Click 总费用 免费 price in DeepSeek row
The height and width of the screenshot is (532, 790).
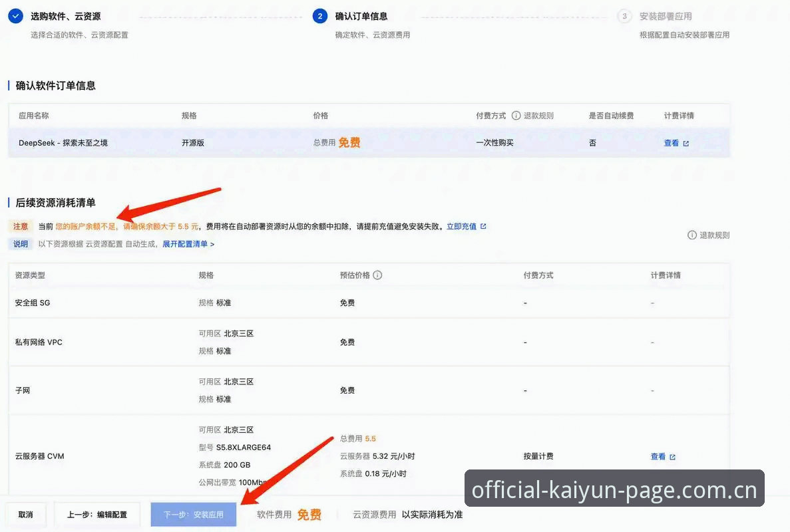(337, 143)
